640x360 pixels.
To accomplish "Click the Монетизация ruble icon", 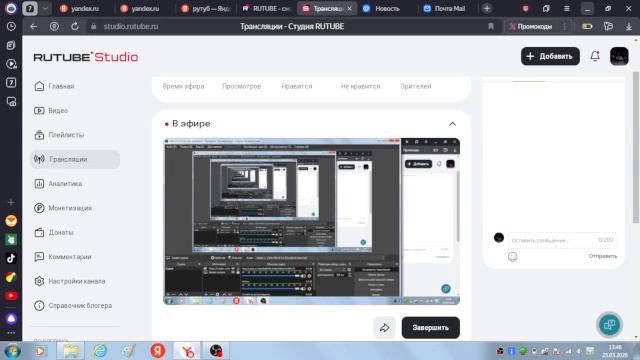I will click(39, 208).
